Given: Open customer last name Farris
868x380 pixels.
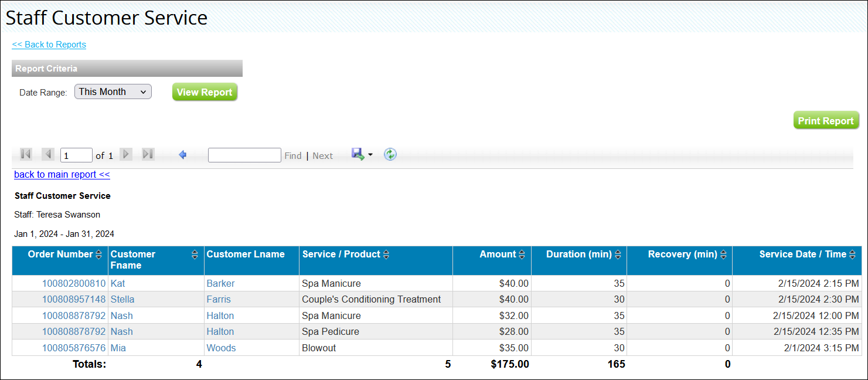Looking at the screenshot, I should (x=219, y=299).
